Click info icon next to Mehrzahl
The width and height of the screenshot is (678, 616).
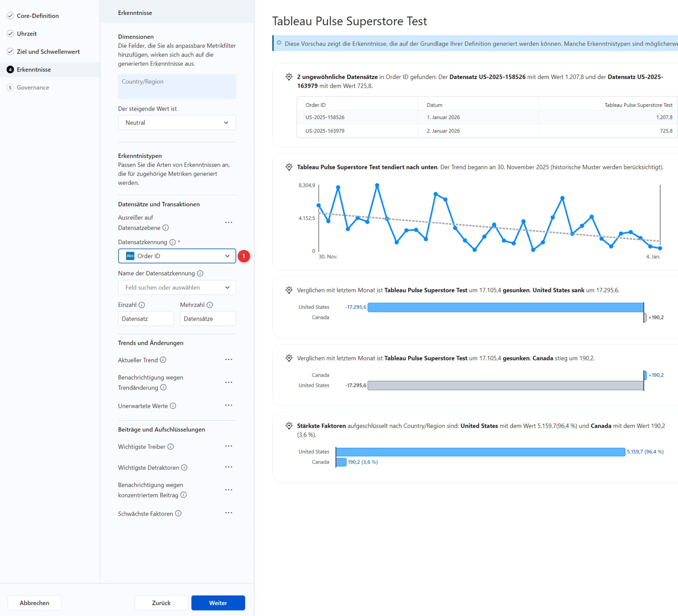pos(210,305)
